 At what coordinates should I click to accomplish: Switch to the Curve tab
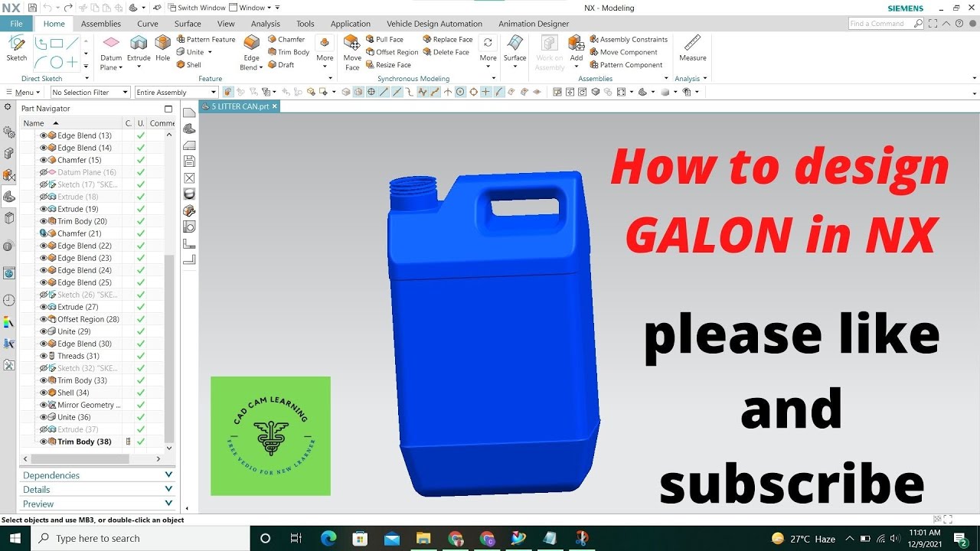click(148, 24)
